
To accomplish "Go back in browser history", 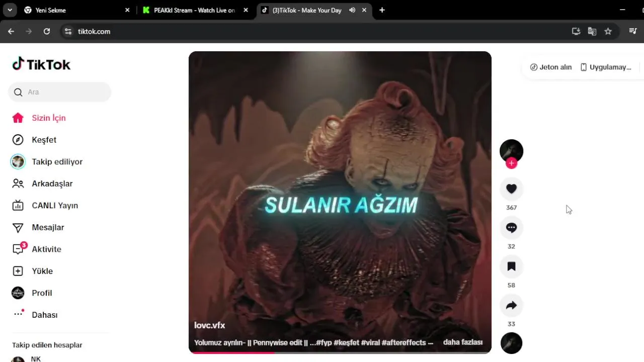I will 11,31.
